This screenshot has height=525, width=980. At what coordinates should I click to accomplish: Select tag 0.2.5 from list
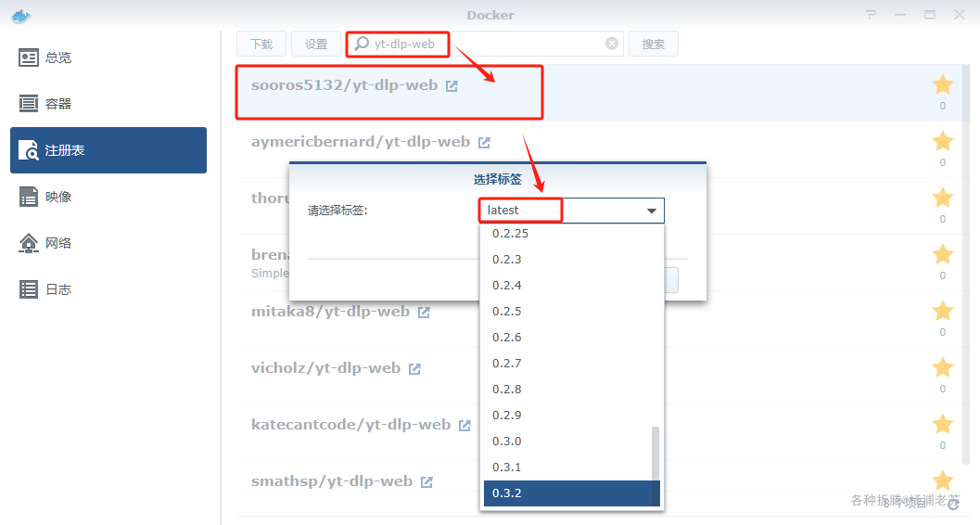(572, 312)
